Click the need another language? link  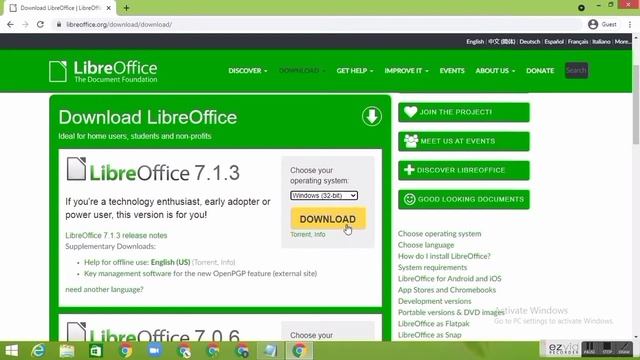click(x=104, y=289)
